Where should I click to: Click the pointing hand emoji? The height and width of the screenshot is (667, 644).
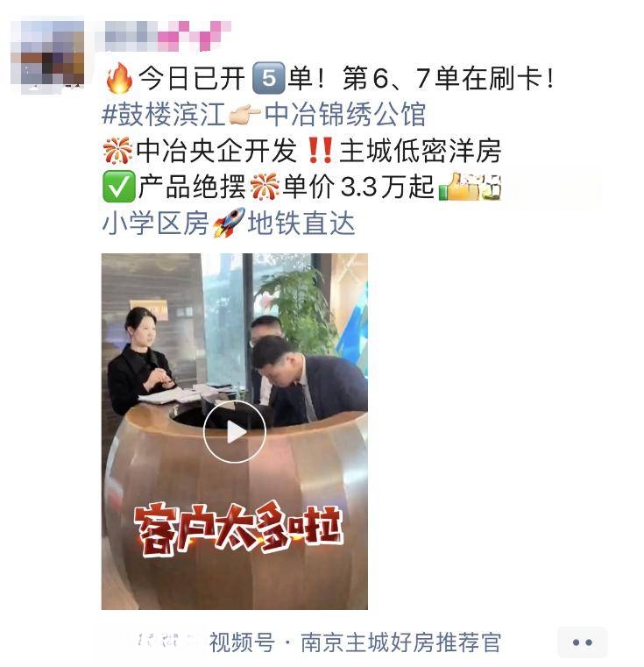244,115
